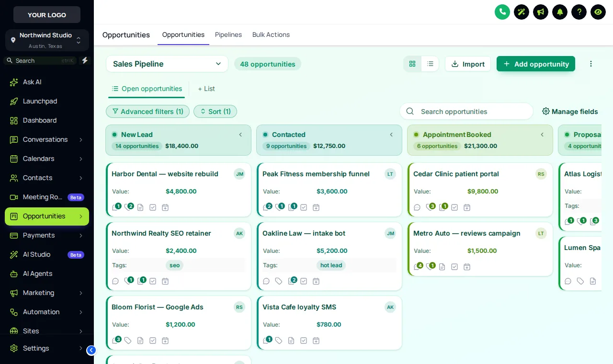Collapse the New Lead column
This screenshot has width=613, height=364.
(x=240, y=135)
